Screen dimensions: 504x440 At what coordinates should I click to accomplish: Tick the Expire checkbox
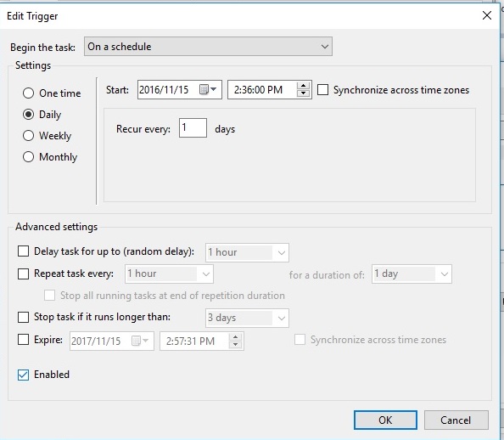[23, 340]
